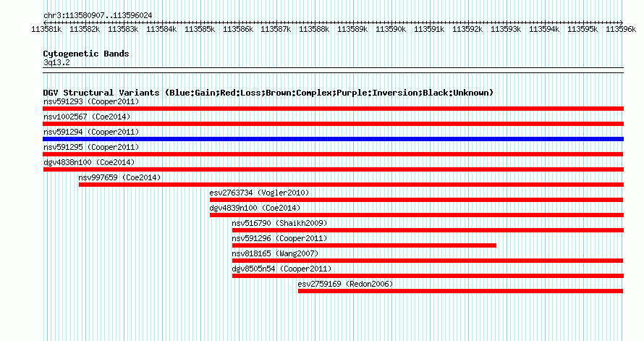This screenshot has width=644, height=341.
Task: Click the DGV Structural Variants track title
Action: (268, 93)
